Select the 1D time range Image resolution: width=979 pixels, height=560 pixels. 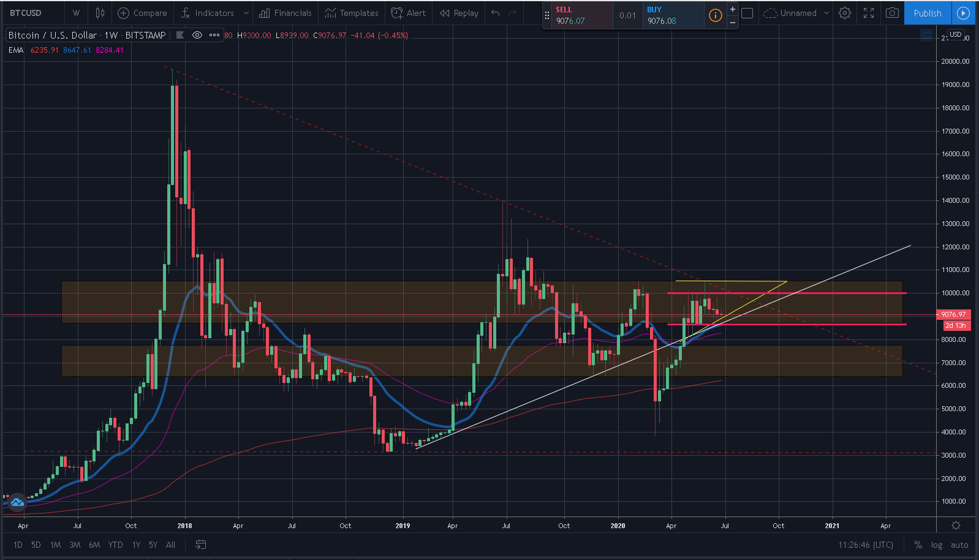pos(18,545)
